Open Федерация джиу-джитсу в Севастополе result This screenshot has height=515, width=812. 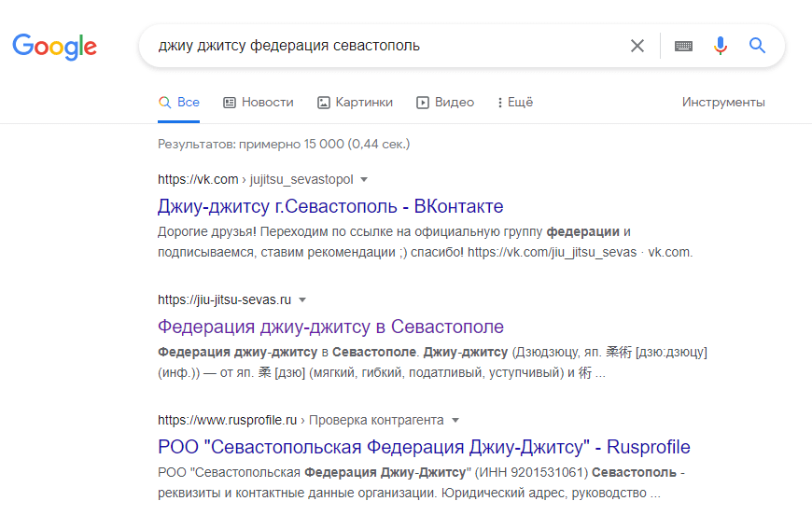330,327
